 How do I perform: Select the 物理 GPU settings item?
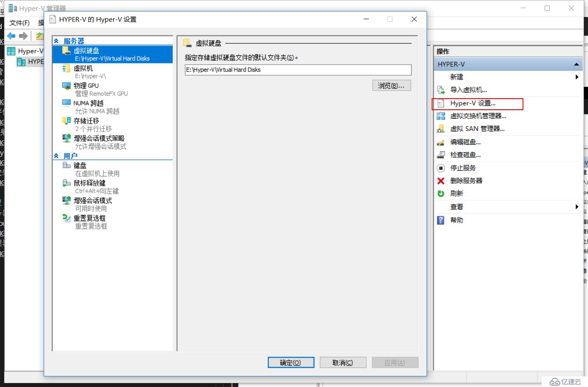pos(113,89)
